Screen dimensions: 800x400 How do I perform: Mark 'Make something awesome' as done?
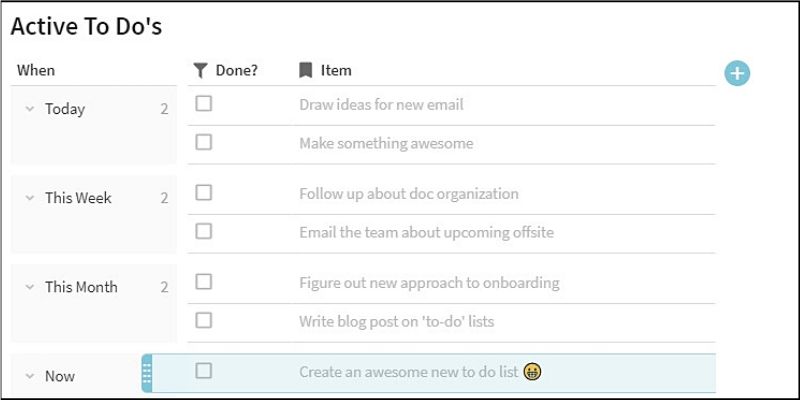pos(204,142)
